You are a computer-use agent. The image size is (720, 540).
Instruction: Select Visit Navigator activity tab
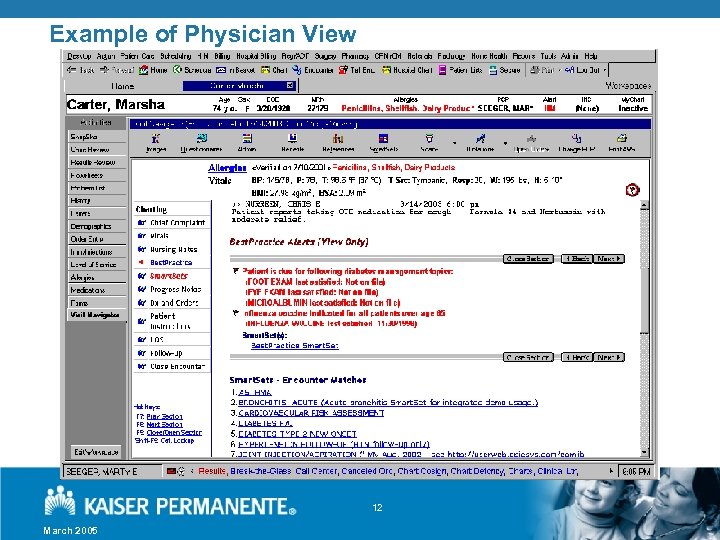click(96, 315)
